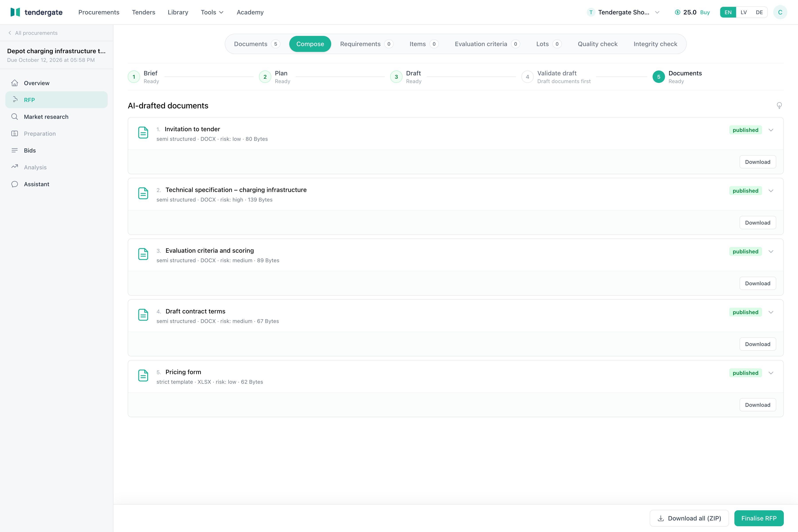Viewport: 798px width, 532px height.
Task: Click the published badge on Pricing form
Action: 745,373
